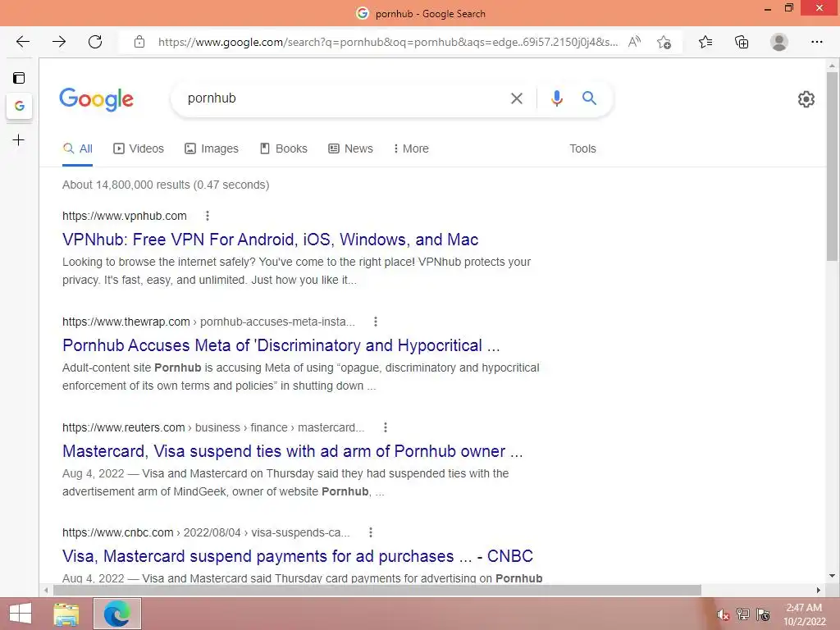
Task: Open Google quick settings gear
Action: pos(806,99)
